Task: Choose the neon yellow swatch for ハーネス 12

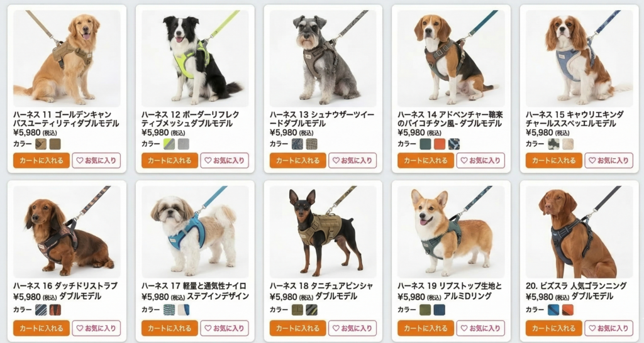Action: pos(169,144)
